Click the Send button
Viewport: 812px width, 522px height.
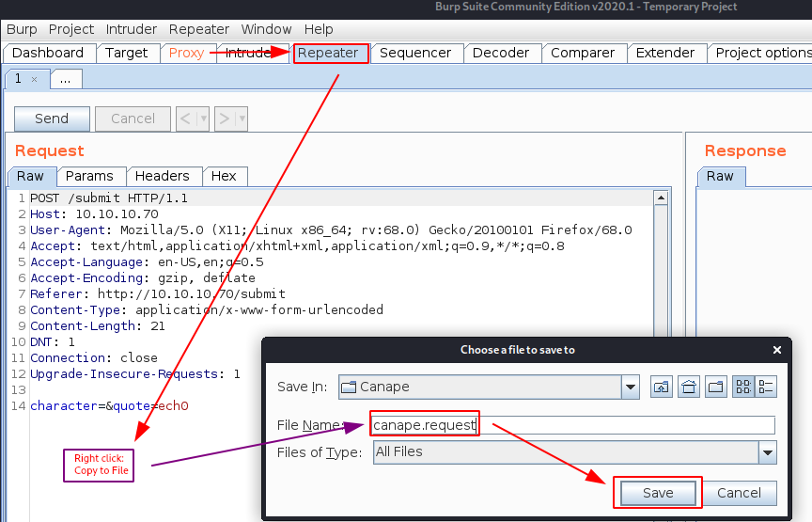click(x=52, y=119)
